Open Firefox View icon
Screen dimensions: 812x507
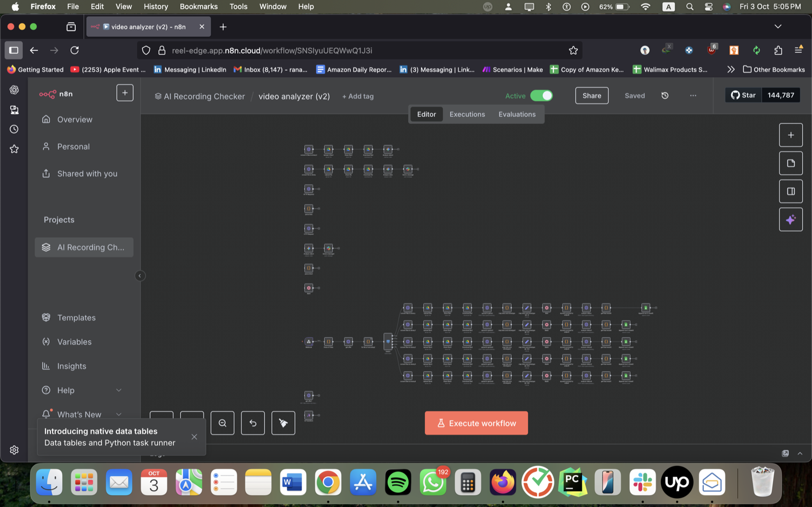click(71, 27)
